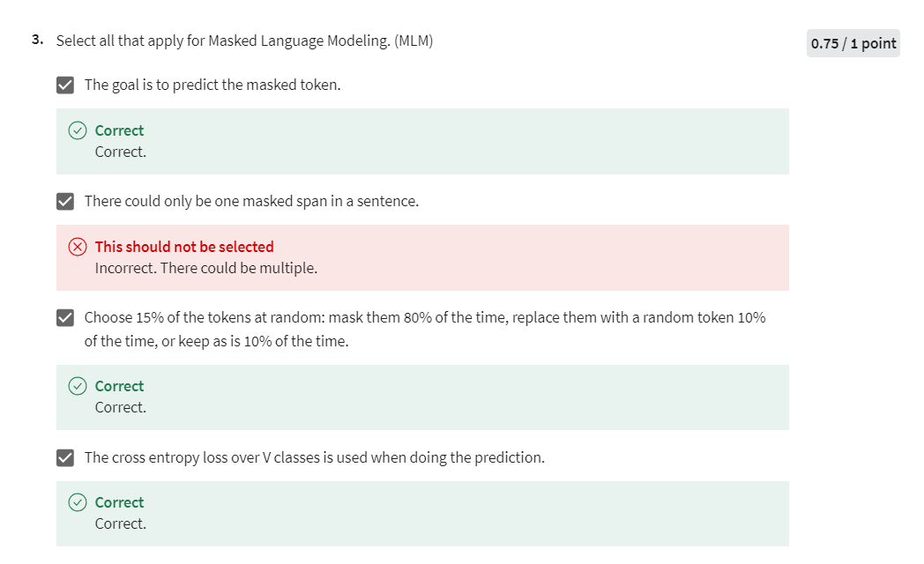Click 'This should not be selected' heading
924x564 pixels.
click(184, 247)
